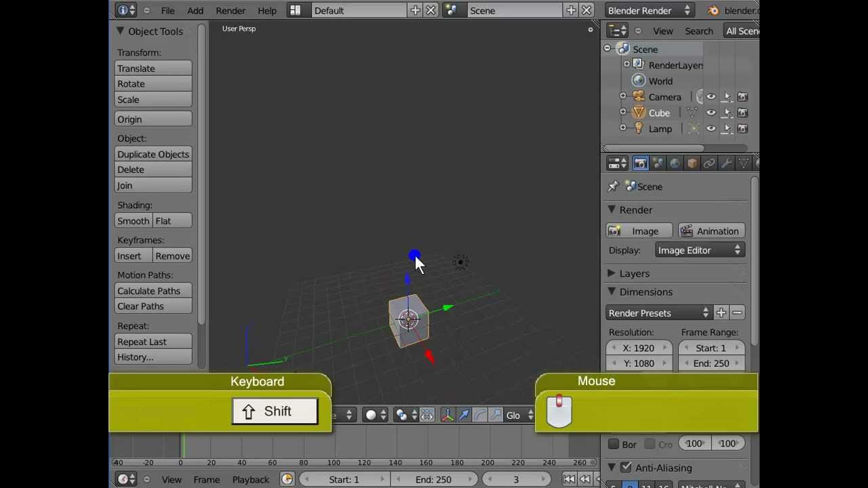Open the timeline Playback menu
This screenshot has width=868, height=488.
tap(251, 479)
